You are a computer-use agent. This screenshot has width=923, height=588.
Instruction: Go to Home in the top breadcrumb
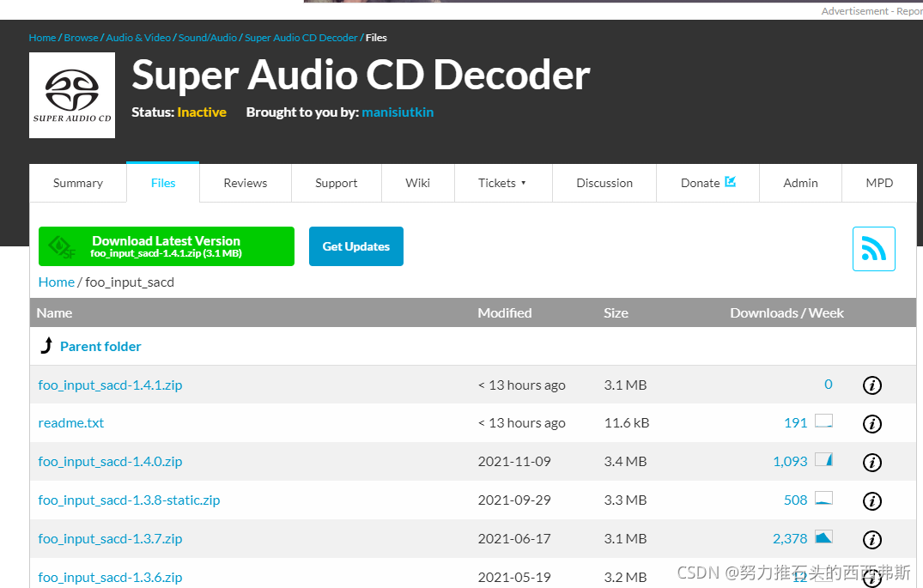[x=42, y=38]
